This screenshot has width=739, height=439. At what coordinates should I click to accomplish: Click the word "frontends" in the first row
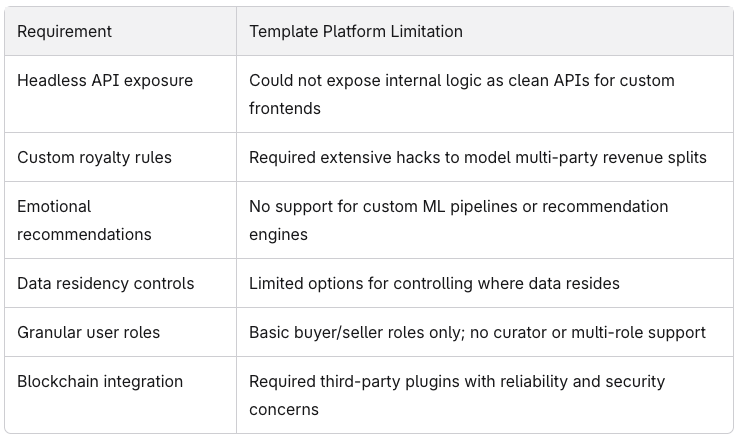[285, 108]
